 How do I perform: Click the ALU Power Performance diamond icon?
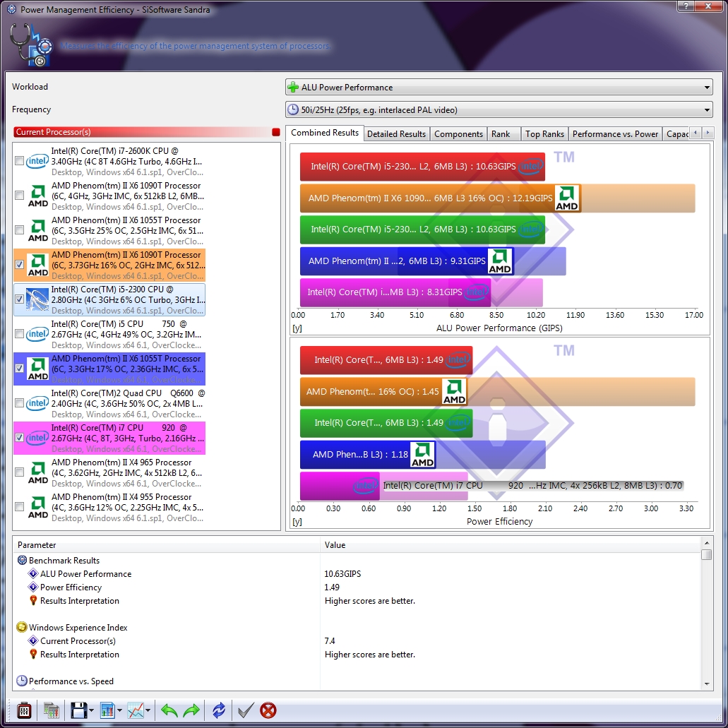tap(33, 573)
